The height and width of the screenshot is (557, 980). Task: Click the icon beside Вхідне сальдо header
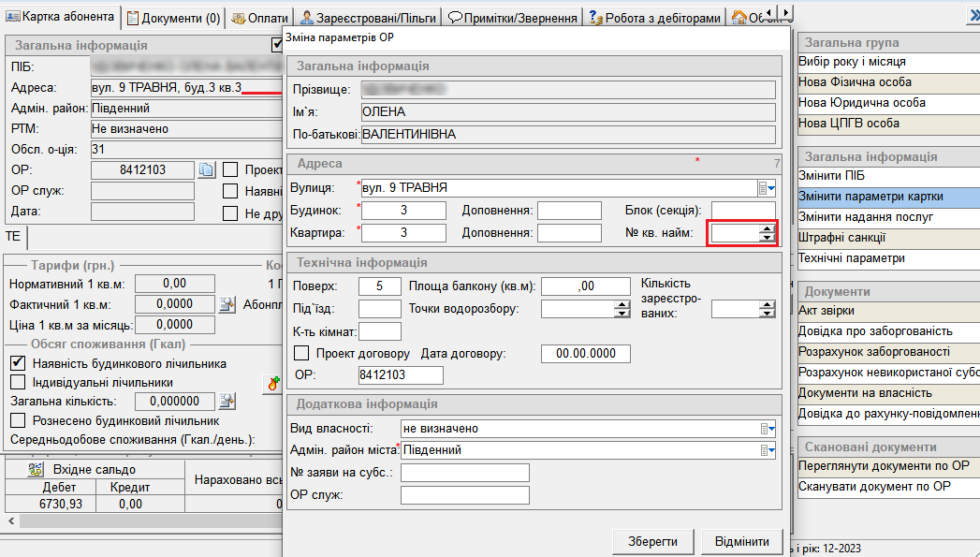click(37, 469)
